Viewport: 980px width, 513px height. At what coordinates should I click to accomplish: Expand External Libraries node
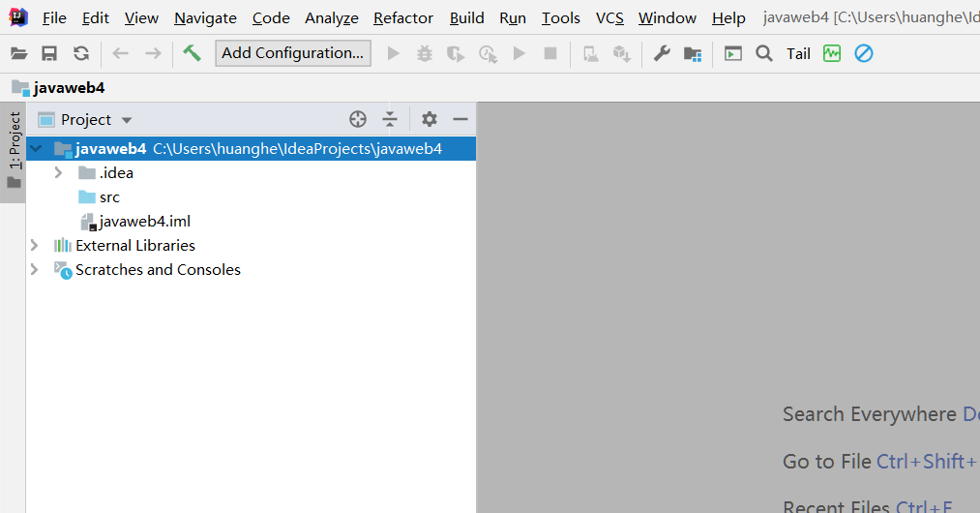[x=35, y=245]
